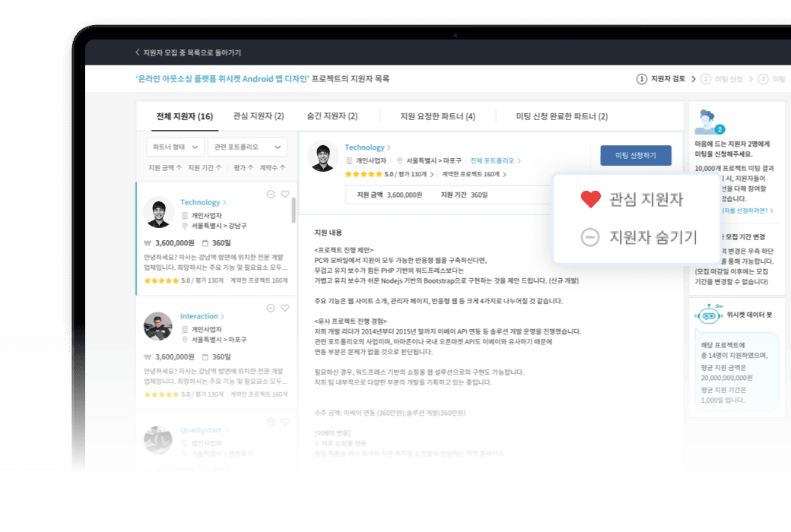Screen dimensions: 791x532
Task: Click the location pin icon showing 서울특별시 > 강남구
Action: tap(185, 226)
